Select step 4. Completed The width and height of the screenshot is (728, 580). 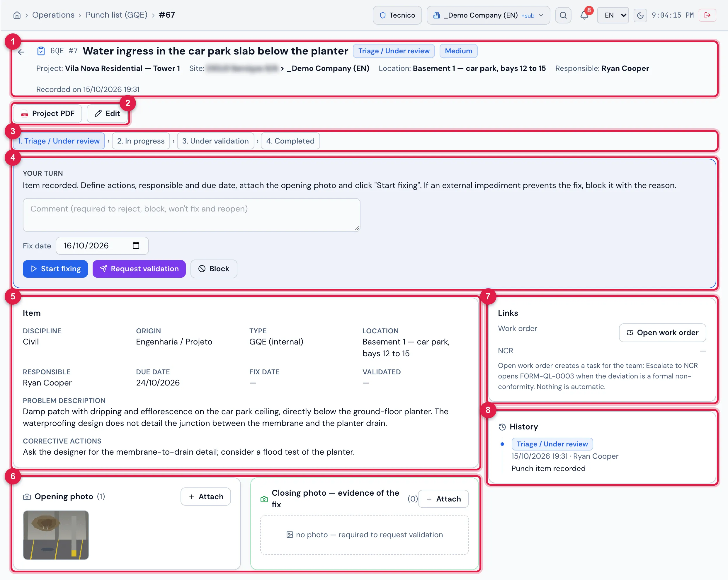[x=290, y=141]
